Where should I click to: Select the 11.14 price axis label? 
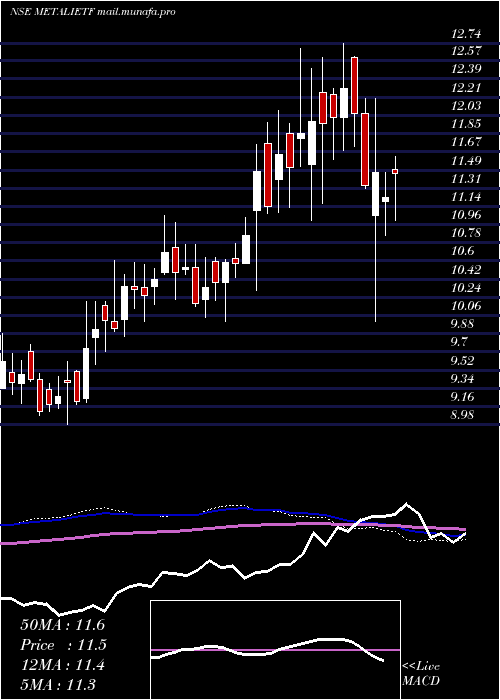tap(466, 197)
